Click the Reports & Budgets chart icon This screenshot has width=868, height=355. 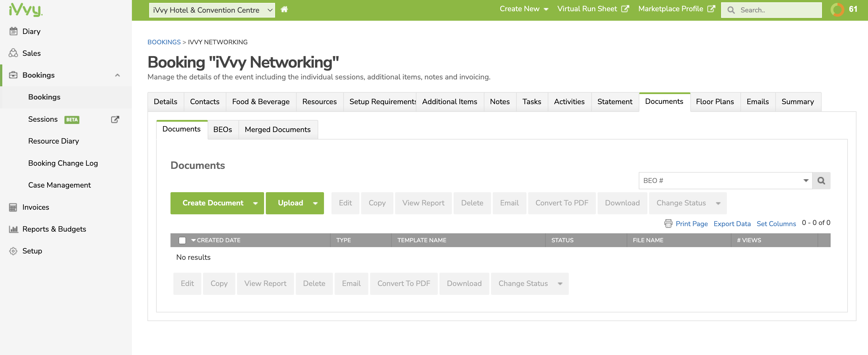coord(13,229)
